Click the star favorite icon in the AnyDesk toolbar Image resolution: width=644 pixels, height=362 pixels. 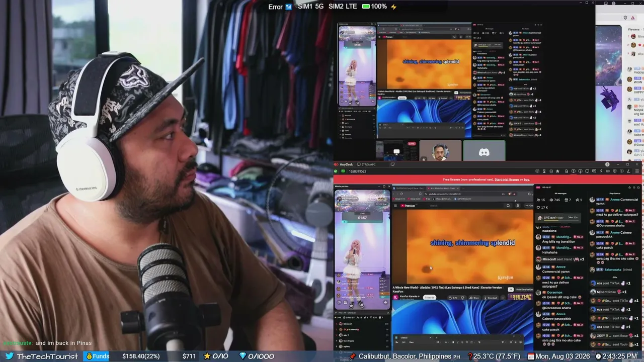(557, 171)
